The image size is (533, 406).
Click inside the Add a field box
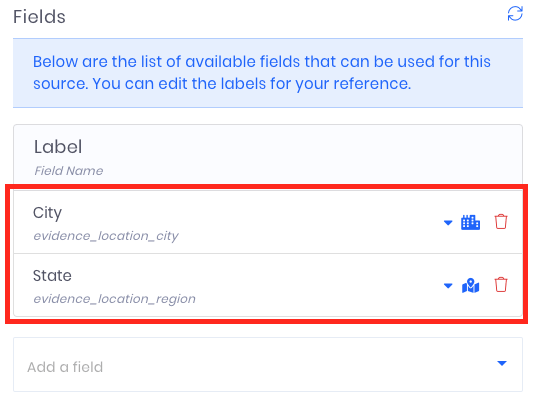coord(268,365)
